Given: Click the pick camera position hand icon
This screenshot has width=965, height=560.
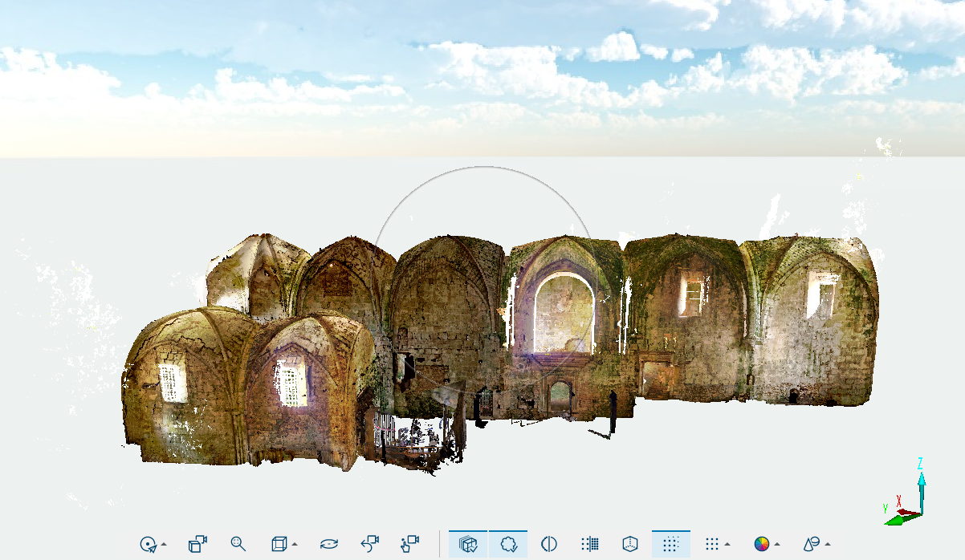Looking at the screenshot, I should (409, 544).
